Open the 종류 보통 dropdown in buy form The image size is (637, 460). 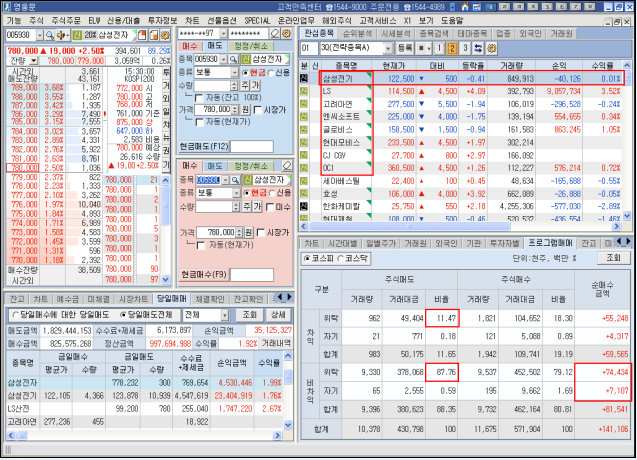pyautogui.click(x=236, y=193)
